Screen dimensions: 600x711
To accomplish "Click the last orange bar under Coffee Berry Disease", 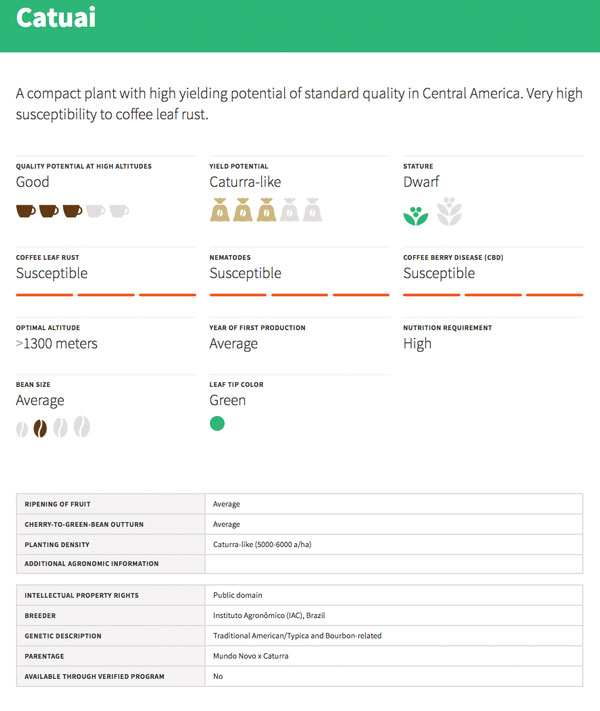I will pos(554,295).
